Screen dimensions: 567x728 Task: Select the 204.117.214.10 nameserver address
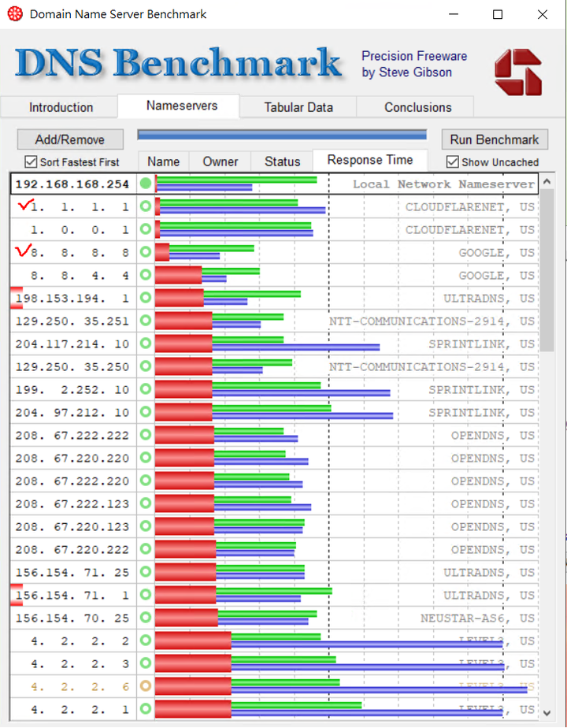click(x=72, y=344)
